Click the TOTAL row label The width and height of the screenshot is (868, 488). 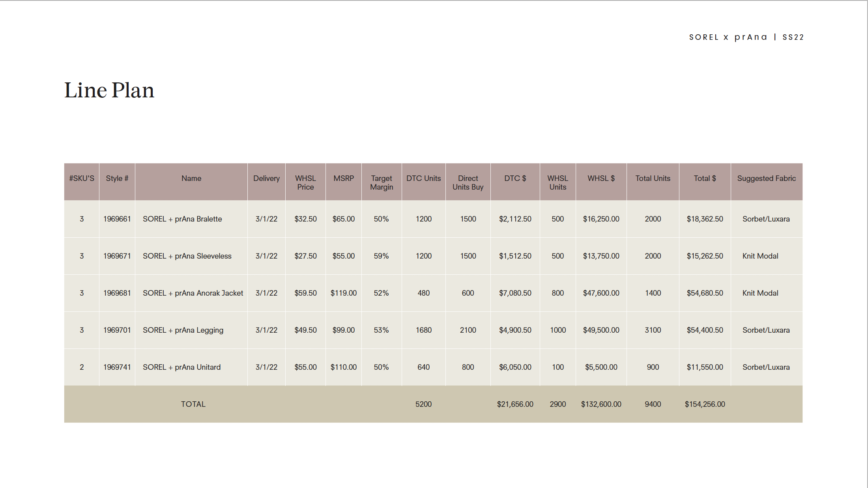coord(193,404)
